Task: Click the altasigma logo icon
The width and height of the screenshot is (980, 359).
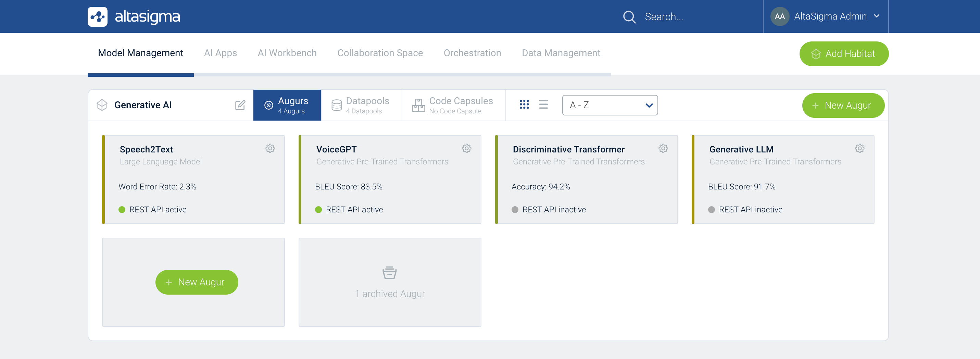Action: [x=97, y=16]
